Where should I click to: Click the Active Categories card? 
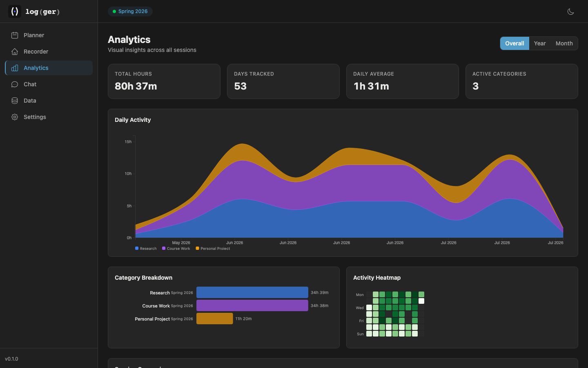pos(522,81)
